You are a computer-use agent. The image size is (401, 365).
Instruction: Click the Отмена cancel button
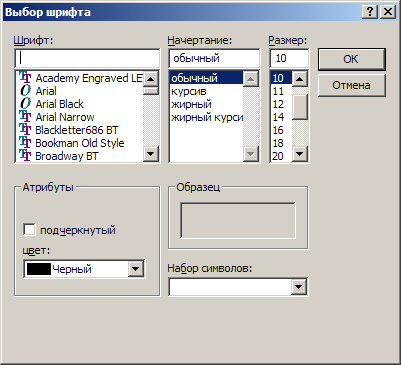(352, 85)
